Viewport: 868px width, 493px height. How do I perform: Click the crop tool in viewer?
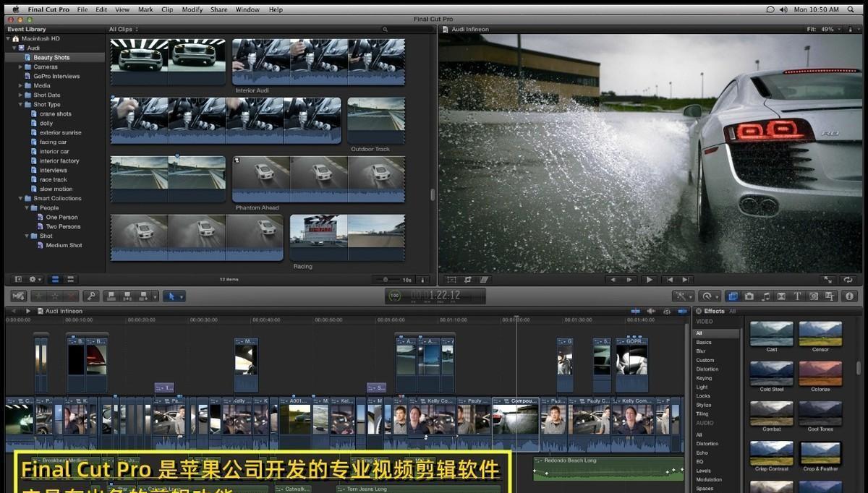click(x=468, y=280)
